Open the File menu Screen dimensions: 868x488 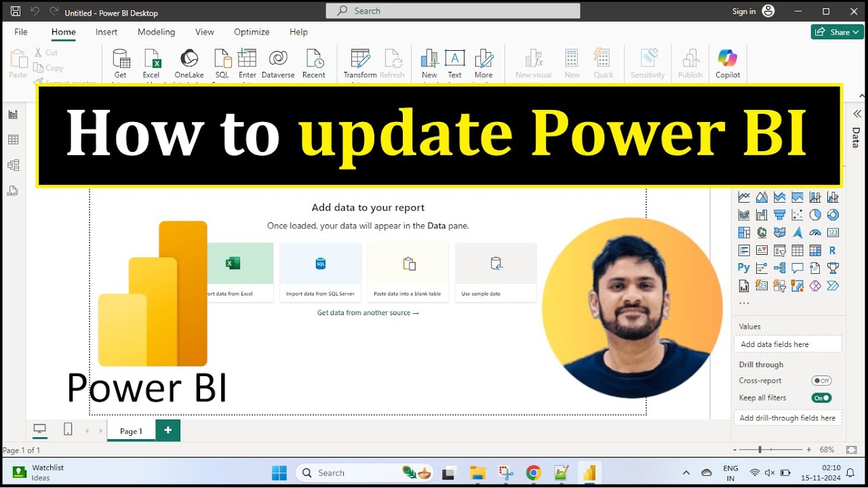coord(21,32)
